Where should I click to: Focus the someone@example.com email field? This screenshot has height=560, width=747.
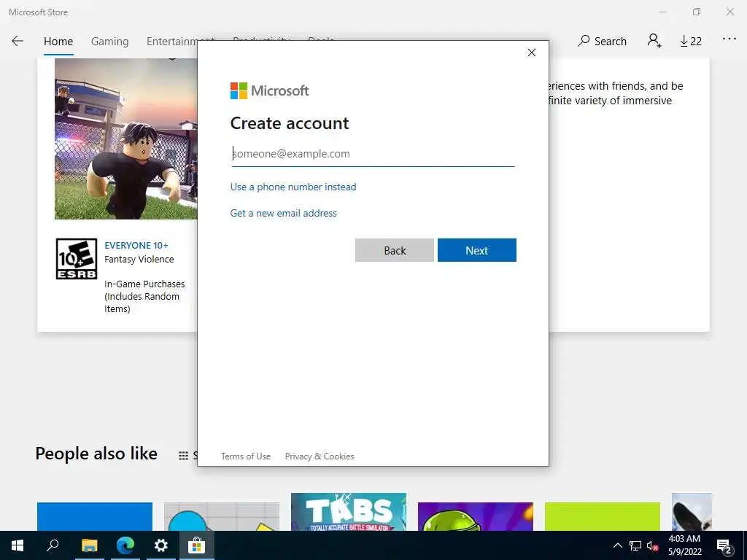click(373, 154)
